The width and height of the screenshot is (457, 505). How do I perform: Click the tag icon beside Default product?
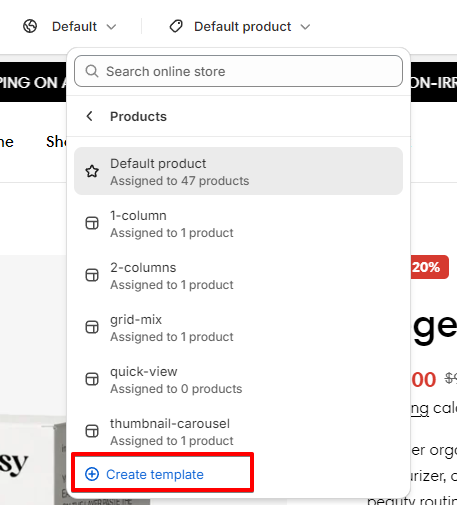pos(176,26)
